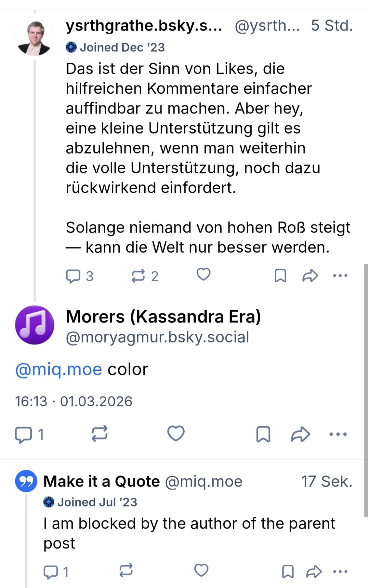This screenshot has height=588, width=368.
Task: Share the Morers "color" post
Action: pyautogui.click(x=300, y=434)
